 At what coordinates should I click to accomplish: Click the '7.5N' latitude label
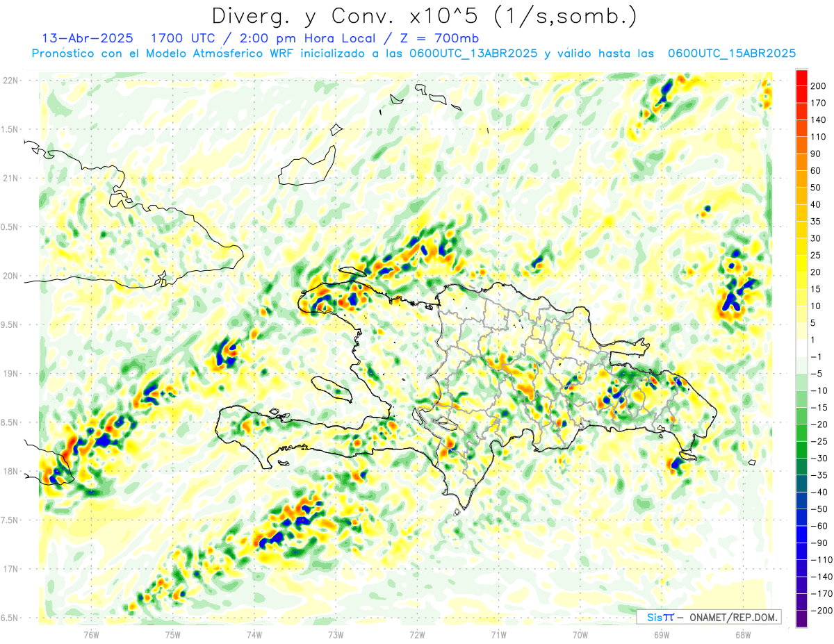tap(10, 520)
